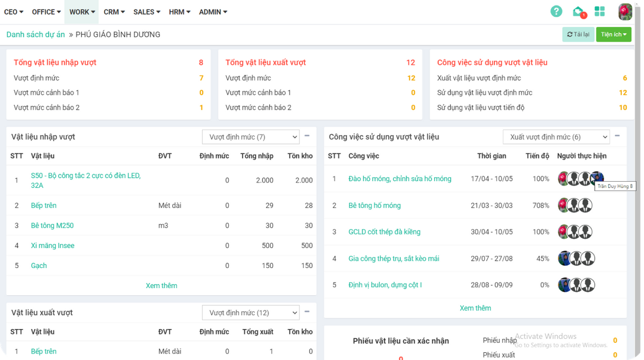Expand the Tiện ích dropdown button

pyautogui.click(x=614, y=34)
